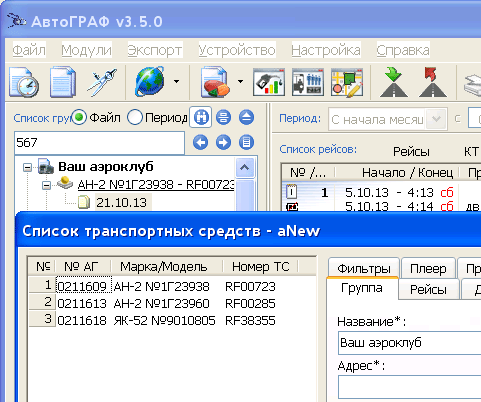481x402 pixels.
Task: Click the map zones editor icon
Action: tap(347, 82)
